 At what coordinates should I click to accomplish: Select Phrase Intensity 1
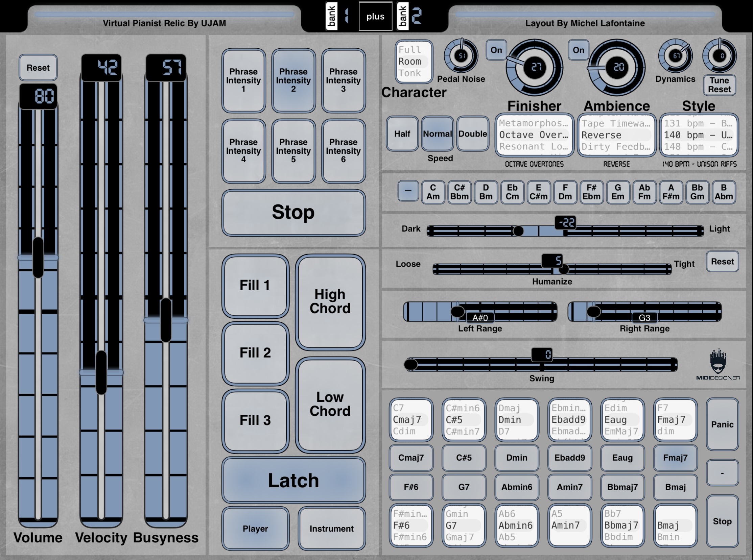pyautogui.click(x=243, y=81)
